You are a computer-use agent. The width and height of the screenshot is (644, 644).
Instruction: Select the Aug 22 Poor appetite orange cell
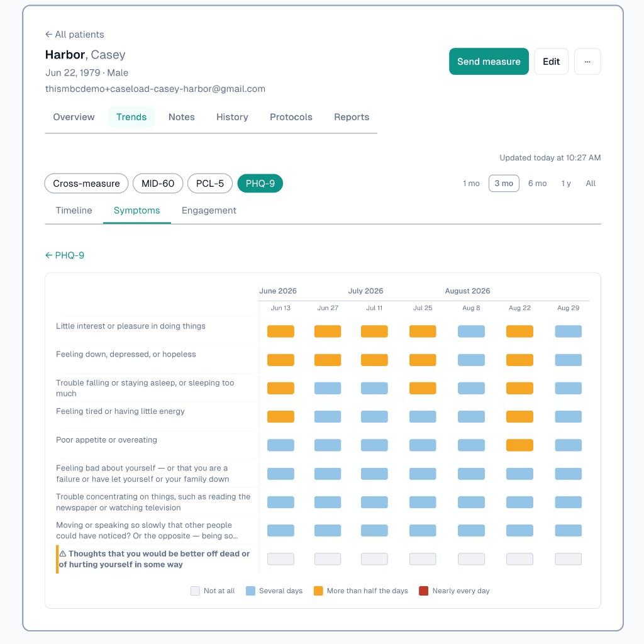tap(519, 445)
